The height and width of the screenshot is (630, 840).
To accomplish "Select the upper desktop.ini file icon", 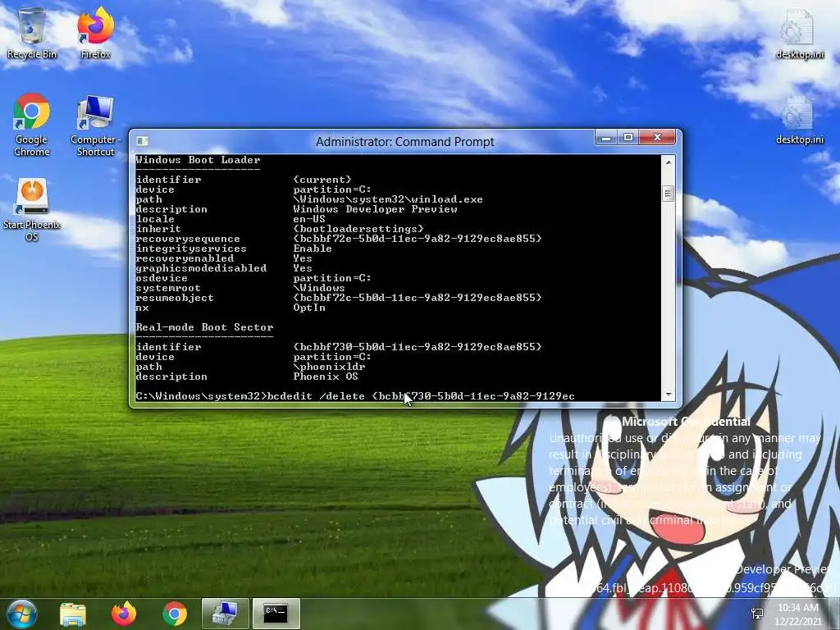I will (x=799, y=33).
